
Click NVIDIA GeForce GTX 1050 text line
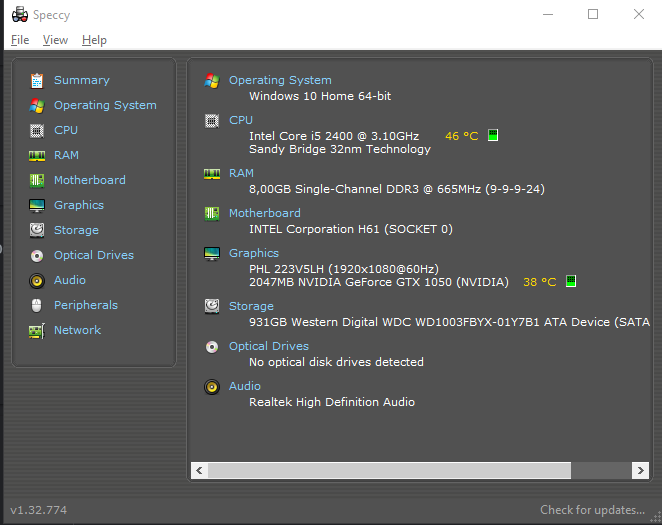coord(379,282)
